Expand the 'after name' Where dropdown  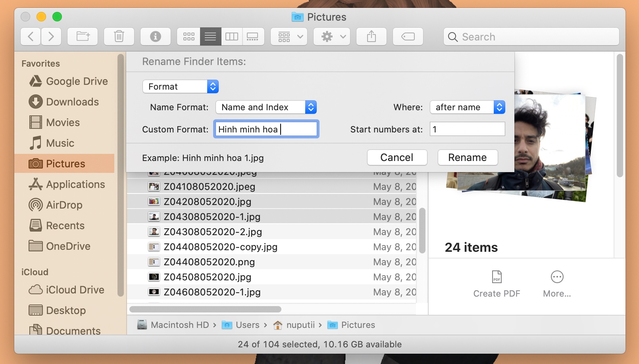click(467, 107)
